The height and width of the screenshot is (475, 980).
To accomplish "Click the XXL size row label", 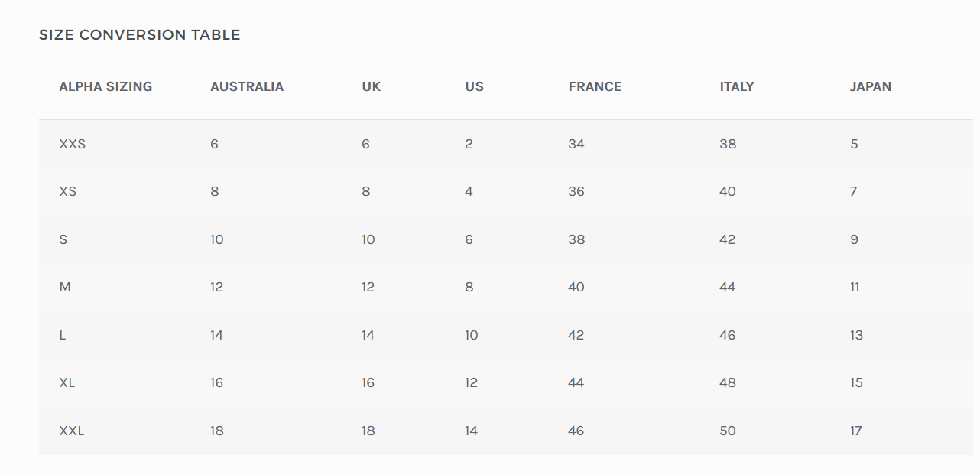I will coord(72,431).
